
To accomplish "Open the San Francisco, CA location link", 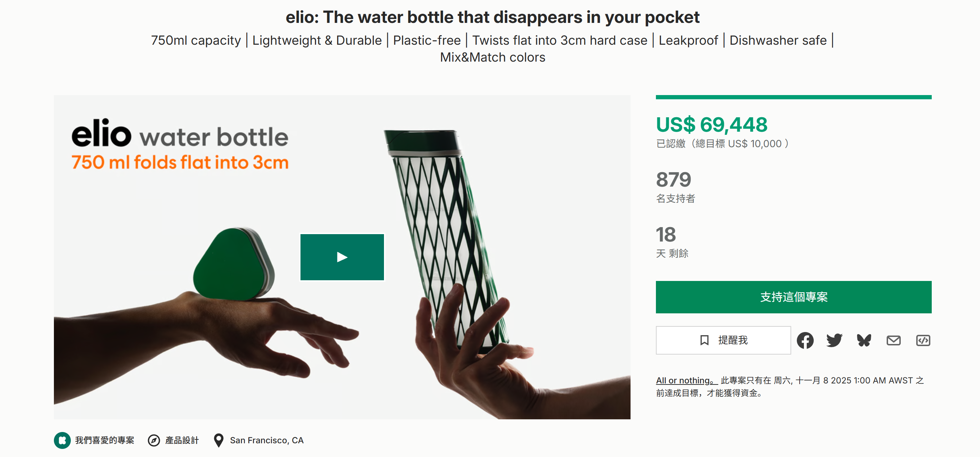I will (266, 440).
